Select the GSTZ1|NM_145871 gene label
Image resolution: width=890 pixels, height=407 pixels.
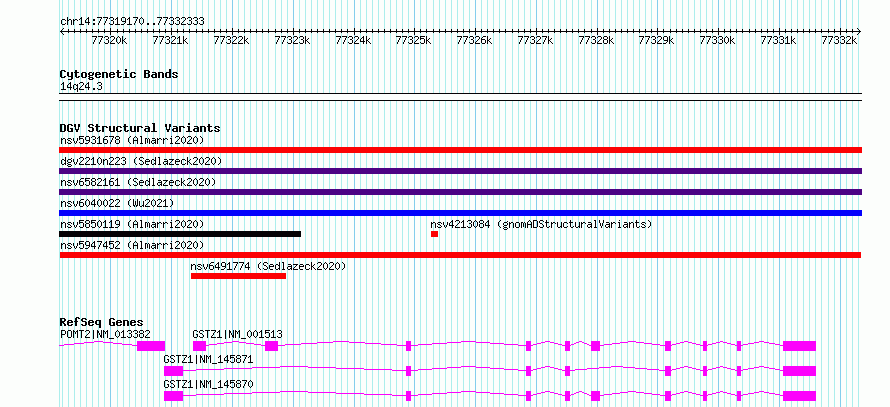pos(208,359)
